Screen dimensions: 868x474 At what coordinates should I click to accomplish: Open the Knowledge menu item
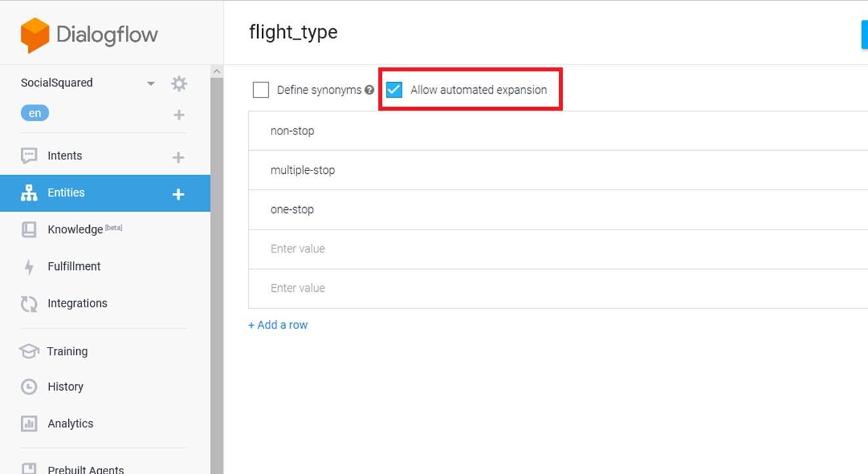pyautogui.click(x=75, y=229)
